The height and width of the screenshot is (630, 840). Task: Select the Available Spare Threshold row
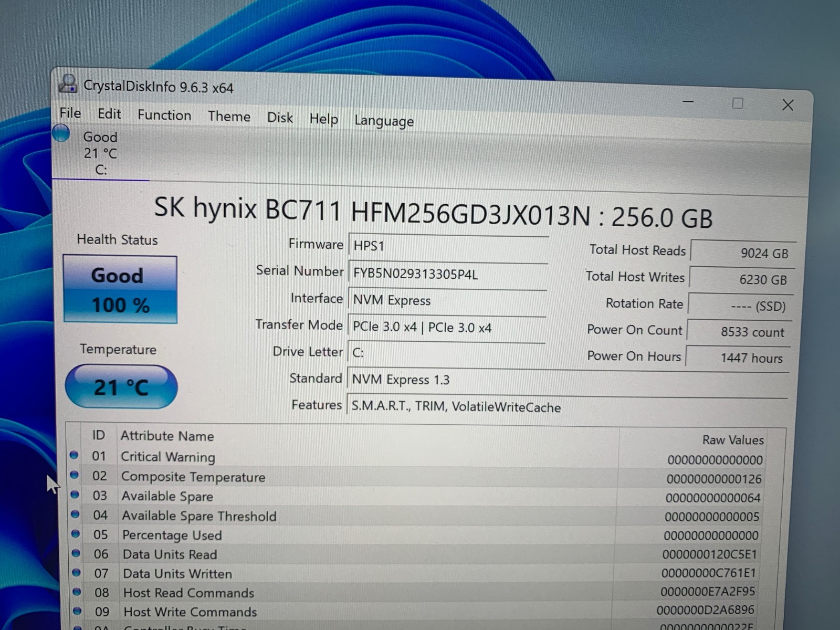(416, 516)
